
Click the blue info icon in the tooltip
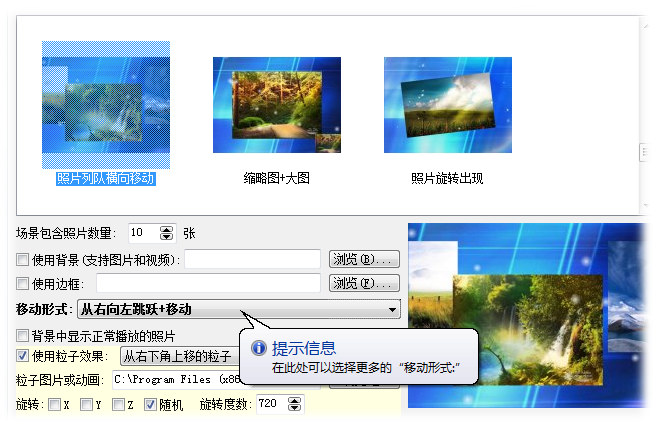[259, 348]
